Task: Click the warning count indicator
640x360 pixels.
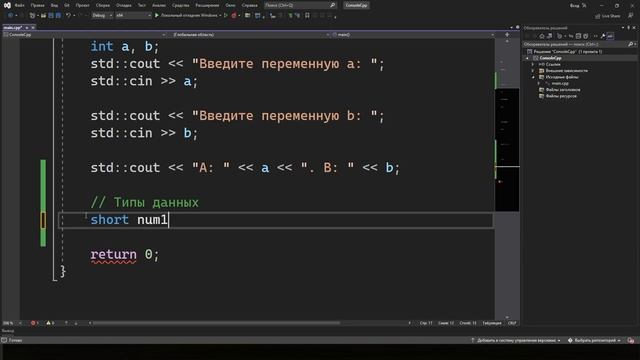Action: point(50,323)
